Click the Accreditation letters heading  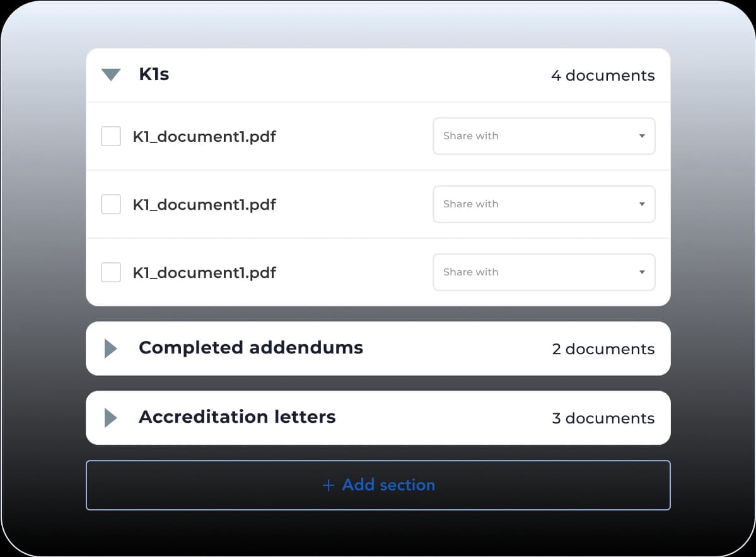tap(237, 417)
